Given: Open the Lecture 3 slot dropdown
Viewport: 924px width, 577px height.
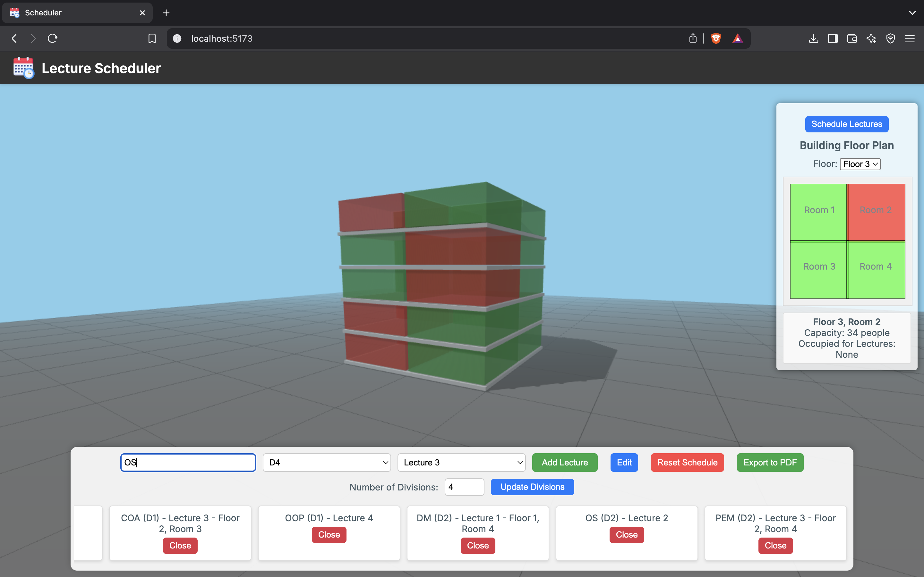Looking at the screenshot, I should coord(461,463).
